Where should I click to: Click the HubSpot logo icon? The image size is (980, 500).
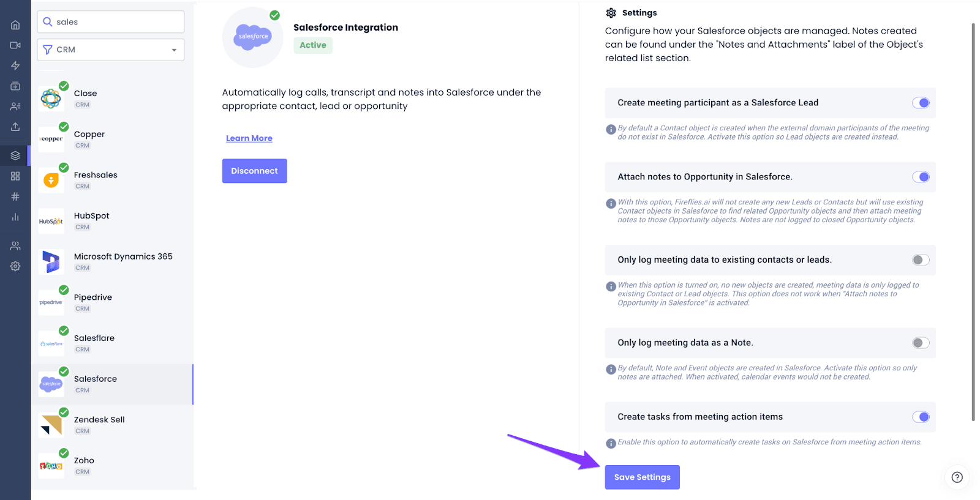[51, 221]
